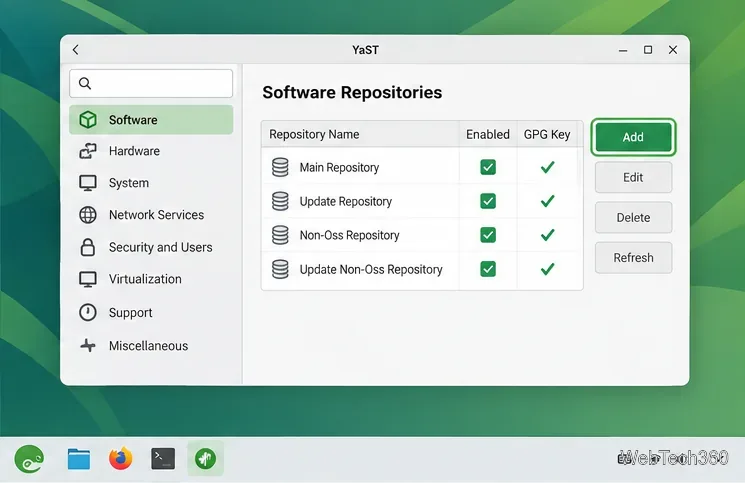Click the Update Repository database icon
This screenshot has height=483, width=745.
click(280, 201)
